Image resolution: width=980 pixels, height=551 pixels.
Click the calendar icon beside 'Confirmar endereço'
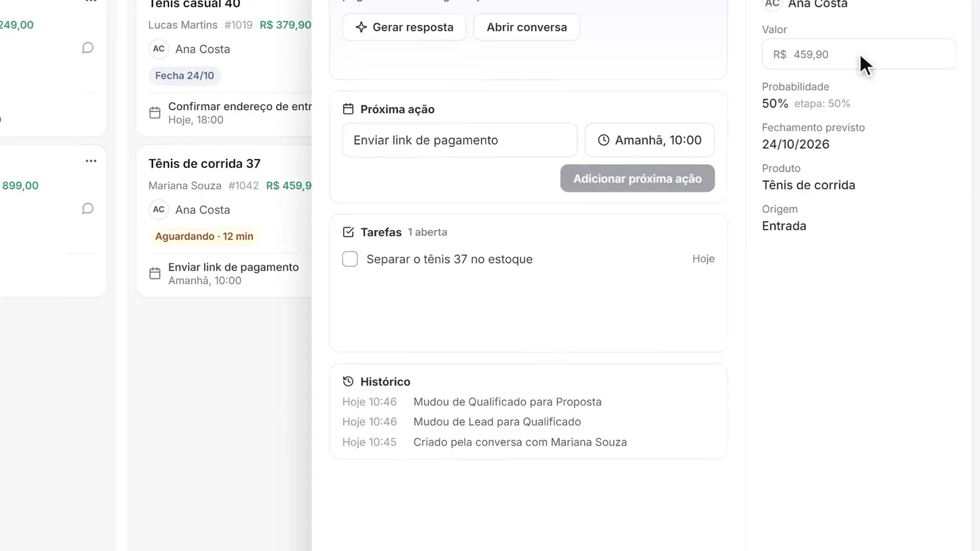[155, 113]
